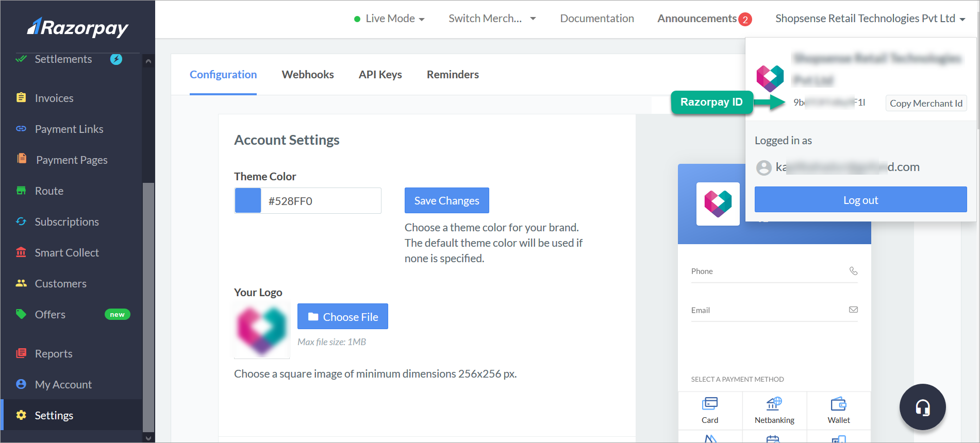980x443 pixels.
Task: Click the 'Logged in as' text
Action: point(783,141)
